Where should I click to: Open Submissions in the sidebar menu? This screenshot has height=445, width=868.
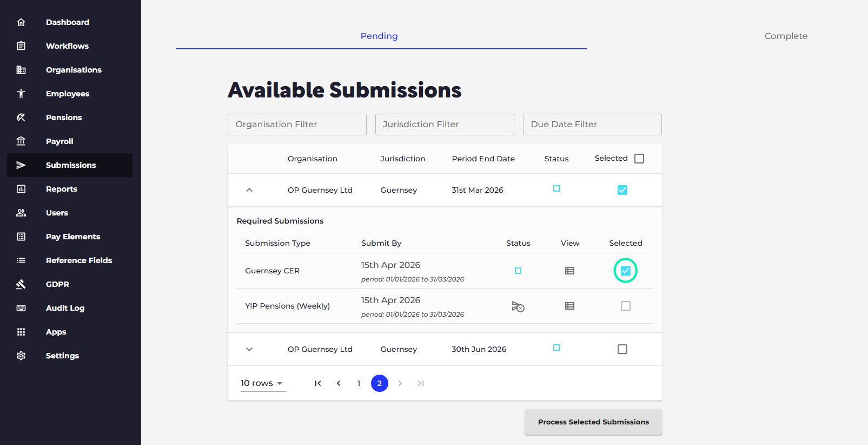70,165
